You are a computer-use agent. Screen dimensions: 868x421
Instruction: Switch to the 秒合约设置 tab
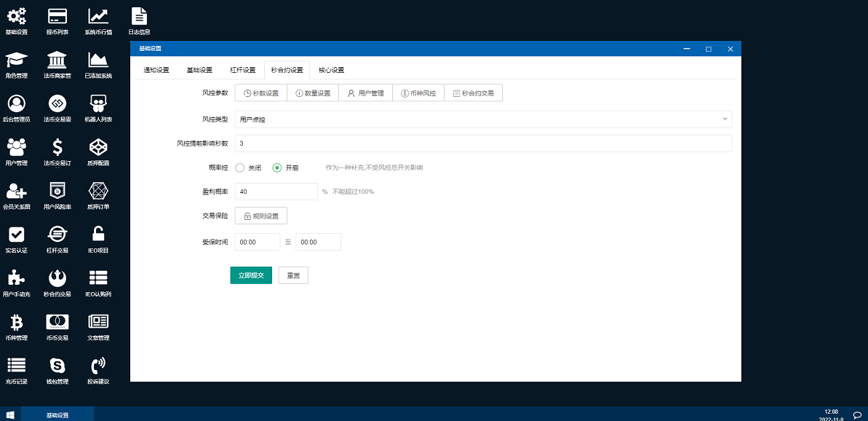click(x=287, y=71)
